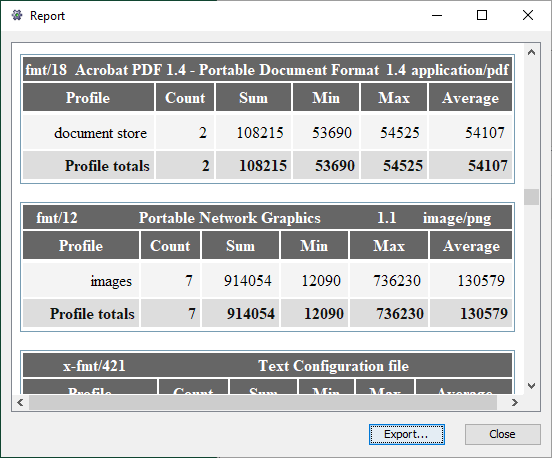552x458 pixels.
Task: Click Sum column header in PNG table
Action: click(240, 245)
